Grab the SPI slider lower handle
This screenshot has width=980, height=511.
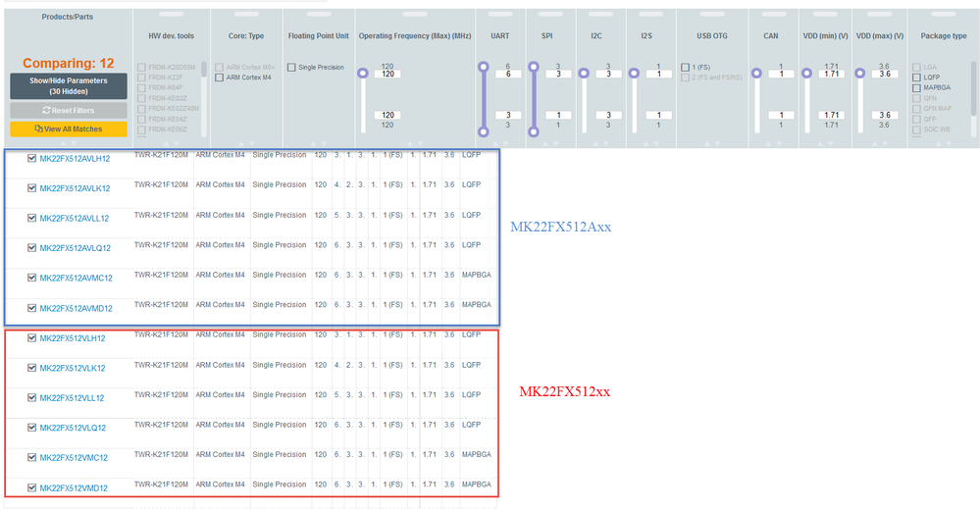533,131
